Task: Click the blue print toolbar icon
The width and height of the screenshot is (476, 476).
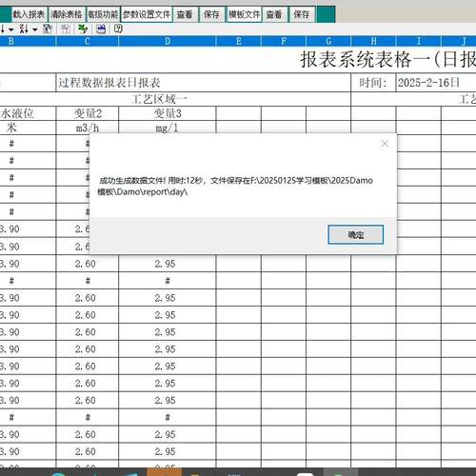Action: point(101,29)
